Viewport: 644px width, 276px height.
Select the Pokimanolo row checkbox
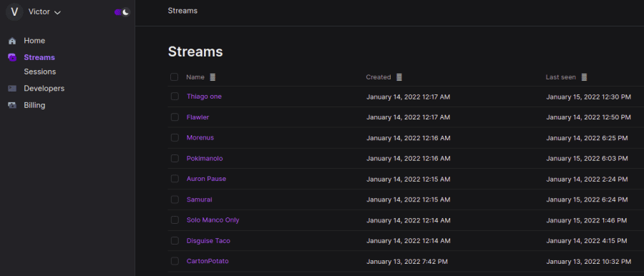point(175,158)
